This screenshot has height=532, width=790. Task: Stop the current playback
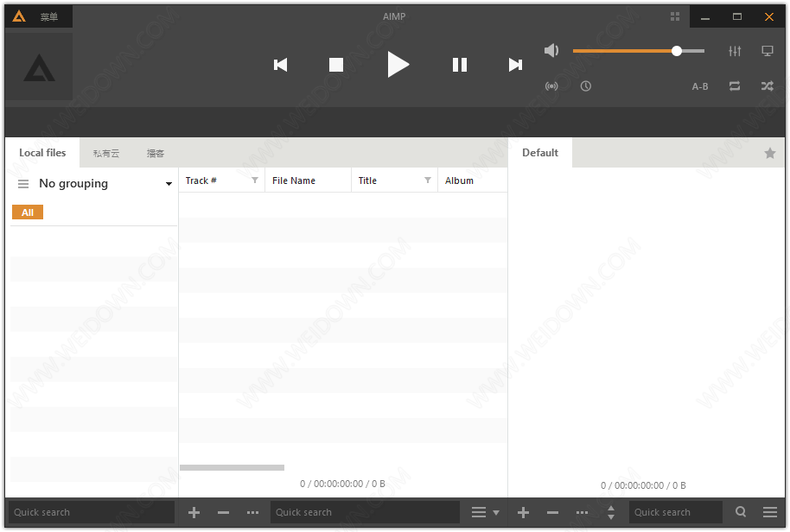pos(336,65)
